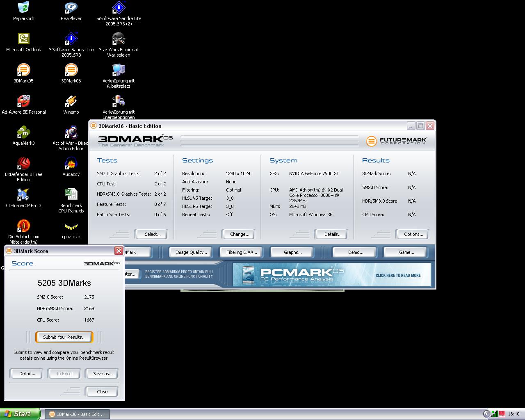The height and width of the screenshot is (420, 525).
Task: Maximize the 3DMark06 main window
Action: [x=420, y=126]
